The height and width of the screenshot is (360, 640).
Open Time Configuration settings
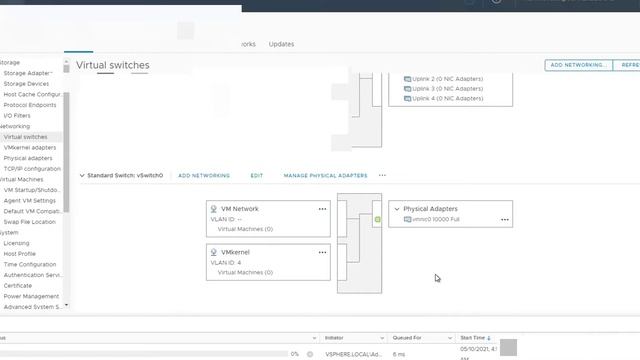(30, 264)
